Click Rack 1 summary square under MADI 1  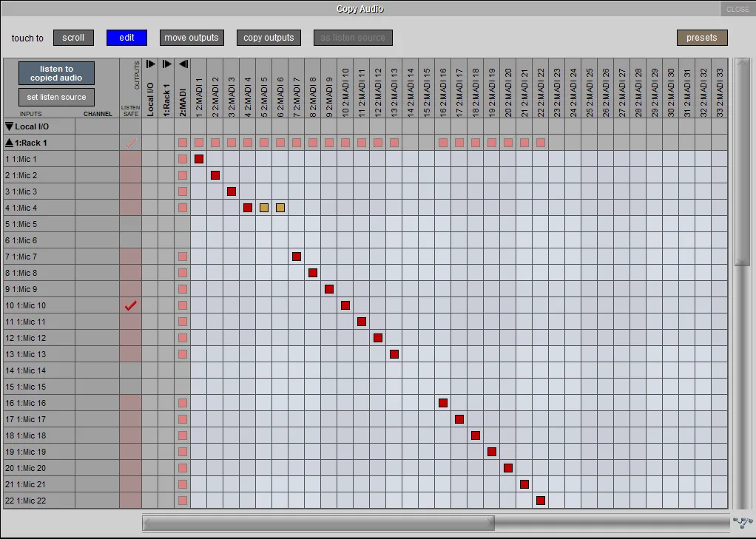coord(199,143)
